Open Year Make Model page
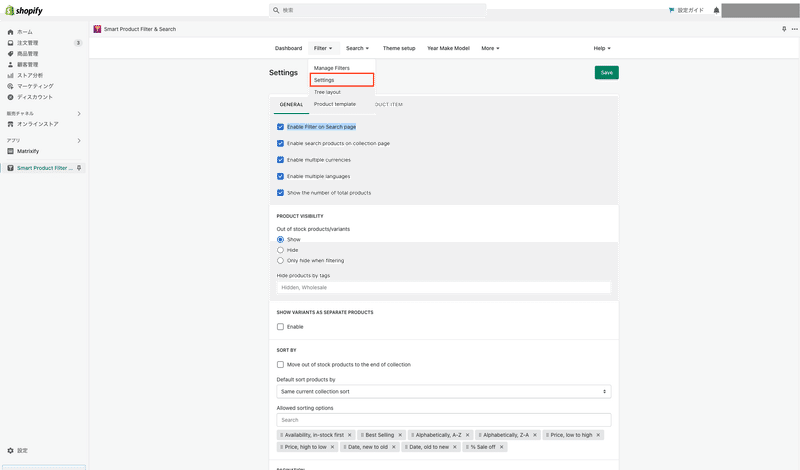Screen dimensions: 800x470 [448, 48]
